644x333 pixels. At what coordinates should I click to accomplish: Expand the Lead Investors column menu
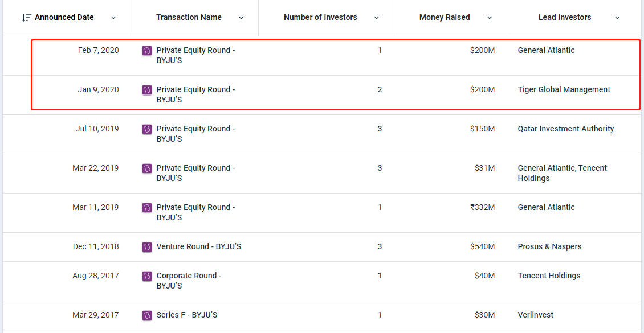pyautogui.click(x=617, y=18)
